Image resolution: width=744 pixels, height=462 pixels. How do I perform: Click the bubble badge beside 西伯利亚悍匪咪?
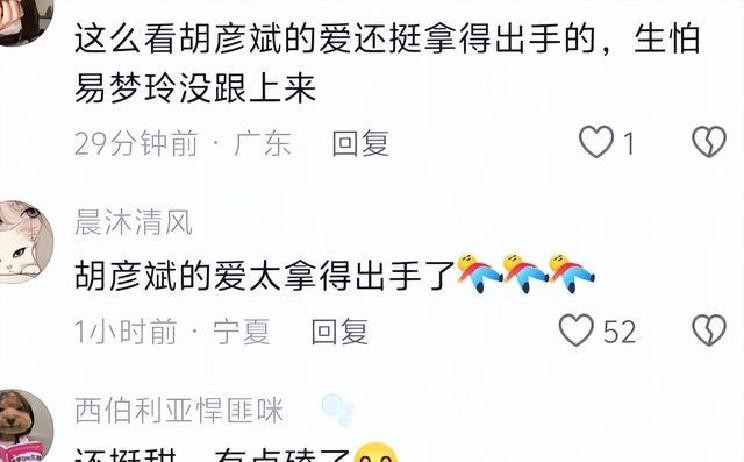coord(337,409)
